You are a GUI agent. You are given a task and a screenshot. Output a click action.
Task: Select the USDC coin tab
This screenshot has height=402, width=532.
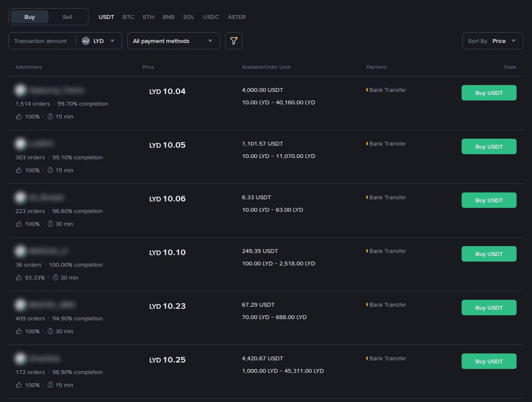click(211, 17)
